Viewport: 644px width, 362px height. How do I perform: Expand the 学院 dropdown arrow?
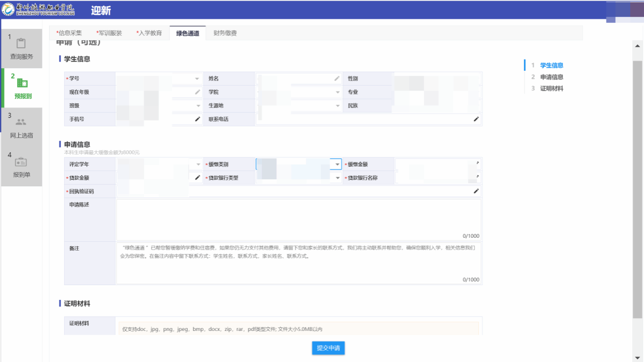point(337,92)
